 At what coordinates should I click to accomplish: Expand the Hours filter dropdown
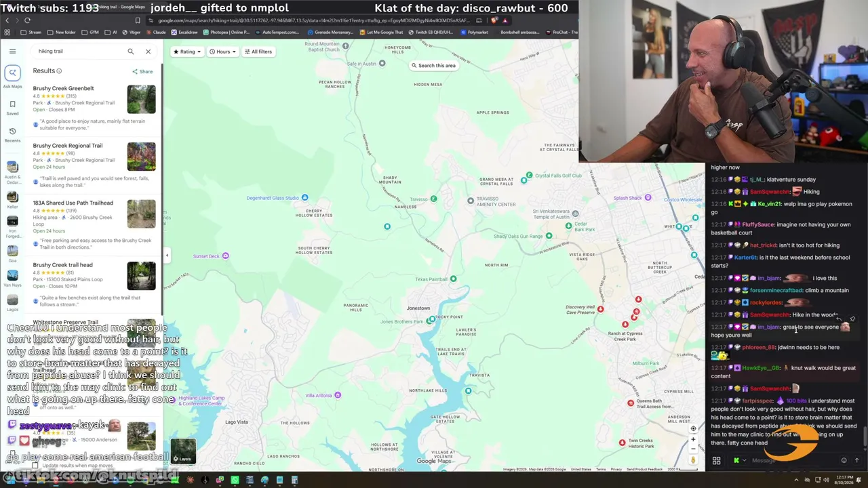click(222, 52)
